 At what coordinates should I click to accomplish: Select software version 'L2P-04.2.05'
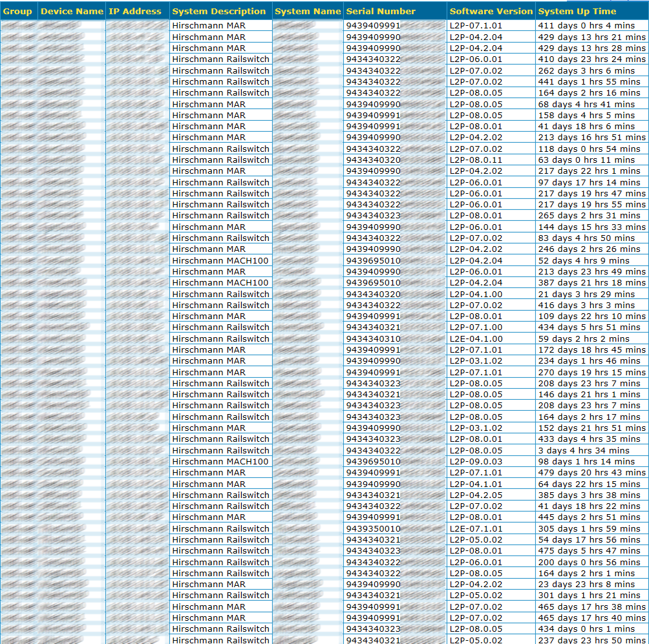(476, 495)
